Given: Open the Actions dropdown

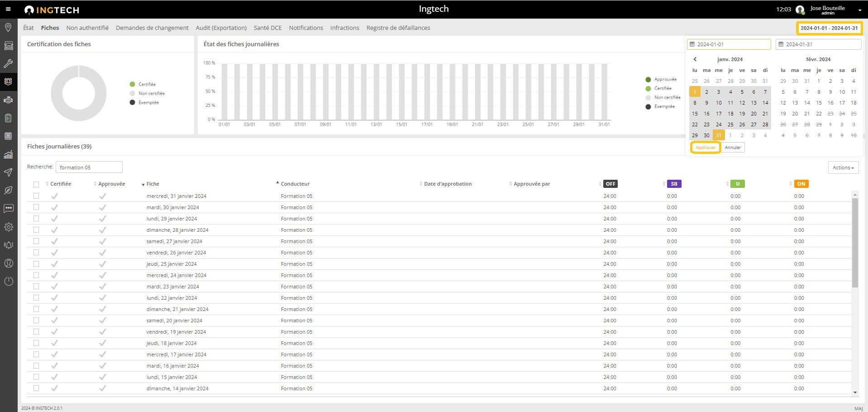Looking at the screenshot, I should tap(843, 168).
